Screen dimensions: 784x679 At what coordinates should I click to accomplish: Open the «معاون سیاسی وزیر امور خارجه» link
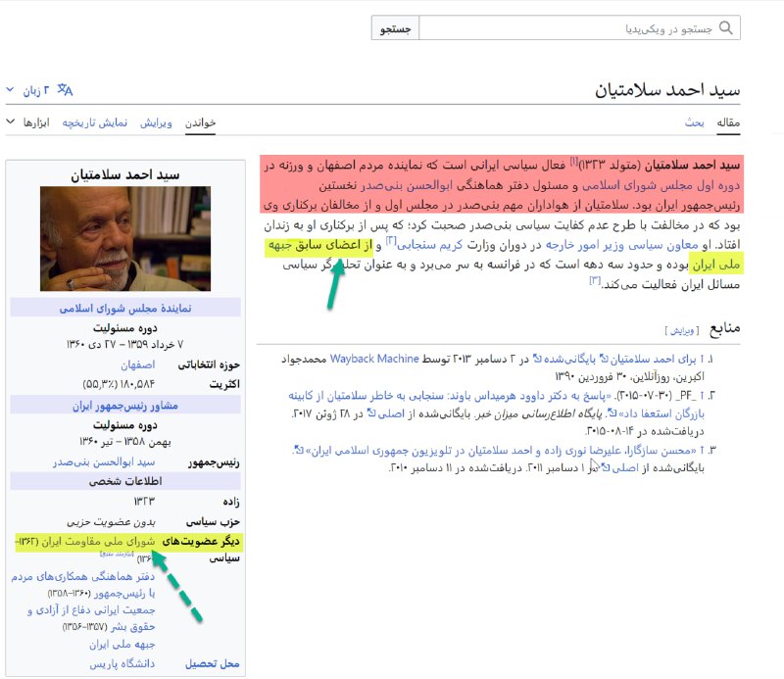(621, 245)
